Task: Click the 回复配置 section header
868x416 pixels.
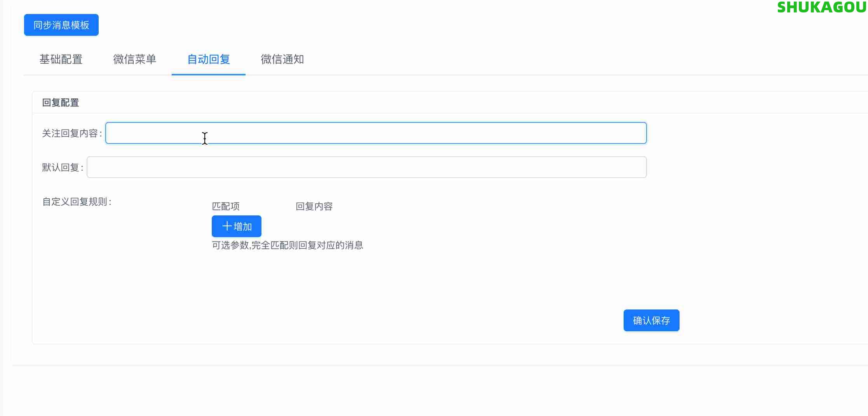Action: click(60, 102)
